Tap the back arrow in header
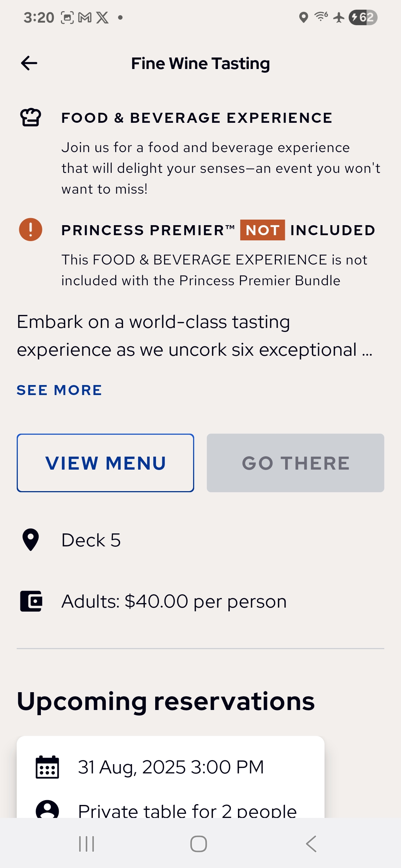This screenshot has height=868, width=401. (29, 63)
